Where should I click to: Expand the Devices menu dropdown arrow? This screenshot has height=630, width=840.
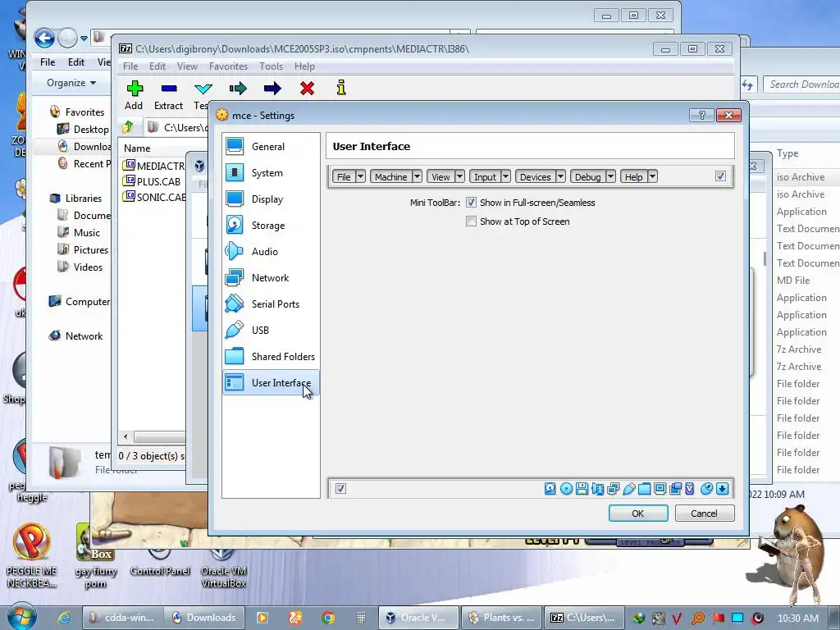tap(560, 176)
